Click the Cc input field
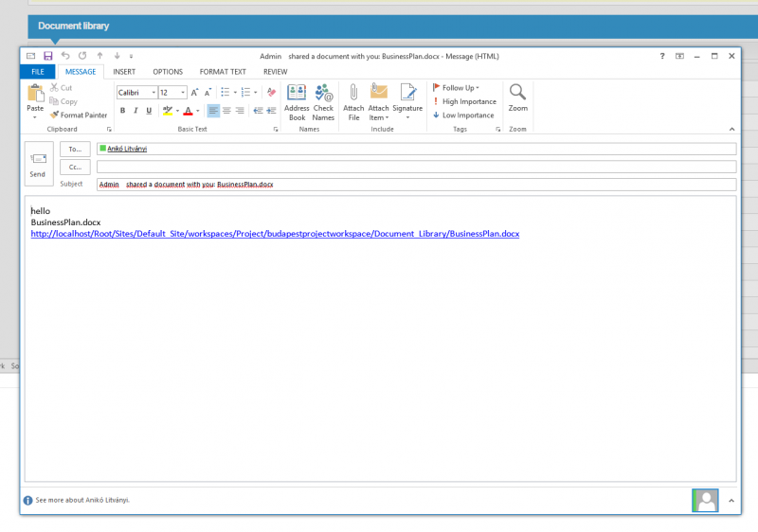The image size is (758, 532). point(416,167)
